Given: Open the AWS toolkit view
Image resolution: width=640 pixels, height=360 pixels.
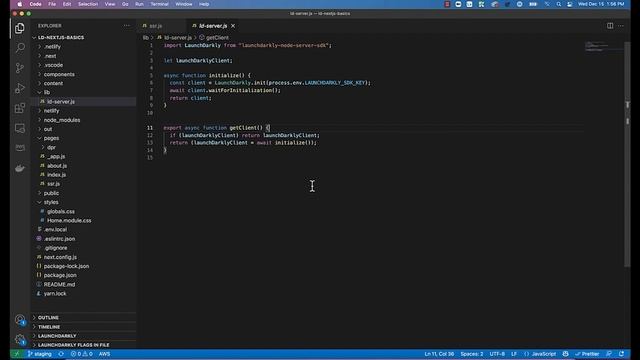Looking at the screenshot, I should click(x=20, y=148).
